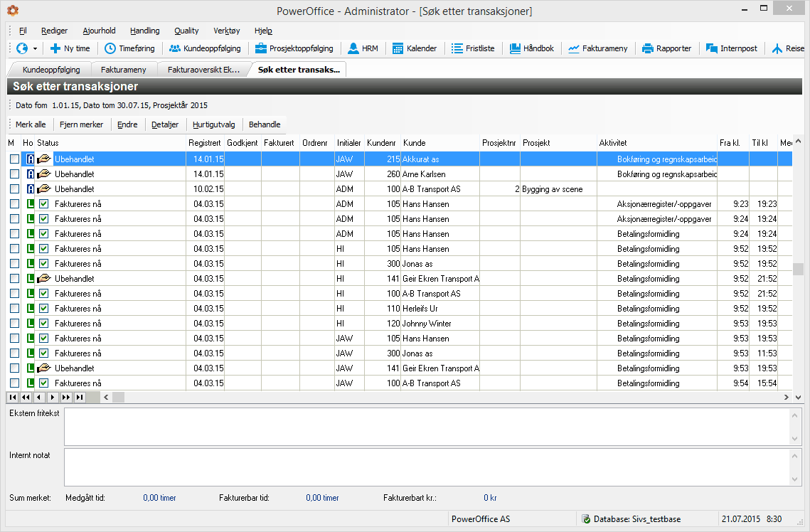Sort by the Registrert column header
810x532 pixels.
tap(205, 143)
